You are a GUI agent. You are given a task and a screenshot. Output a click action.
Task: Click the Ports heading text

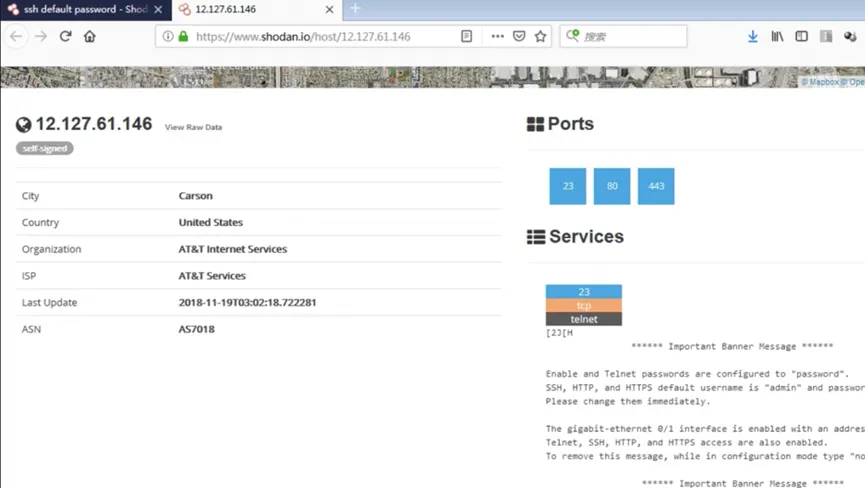coord(570,124)
